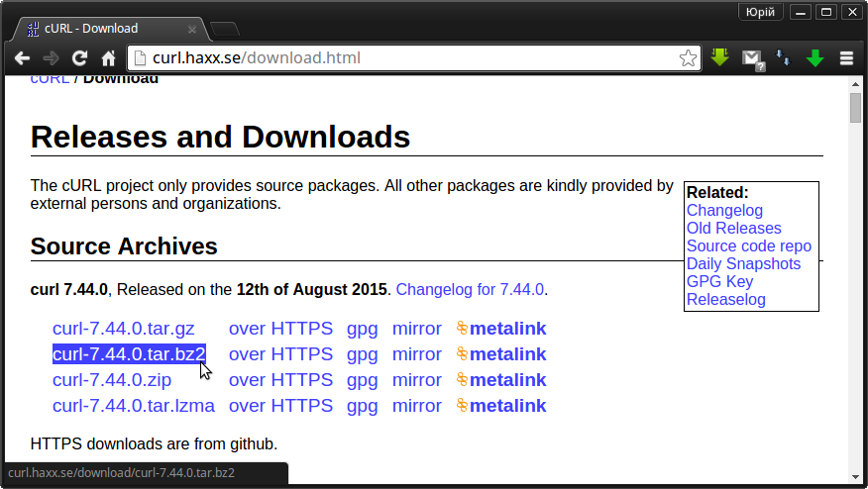Open the Old Releases related link
The width and height of the screenshot is (868, 489).
pos(733,229)
